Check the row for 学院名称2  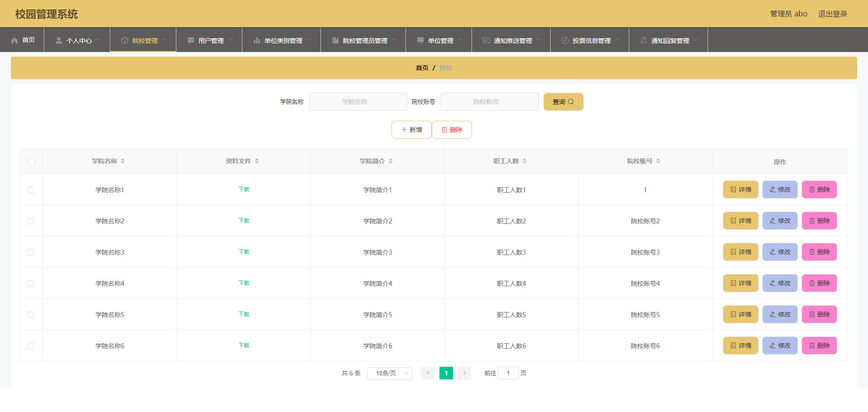[31, 221]
